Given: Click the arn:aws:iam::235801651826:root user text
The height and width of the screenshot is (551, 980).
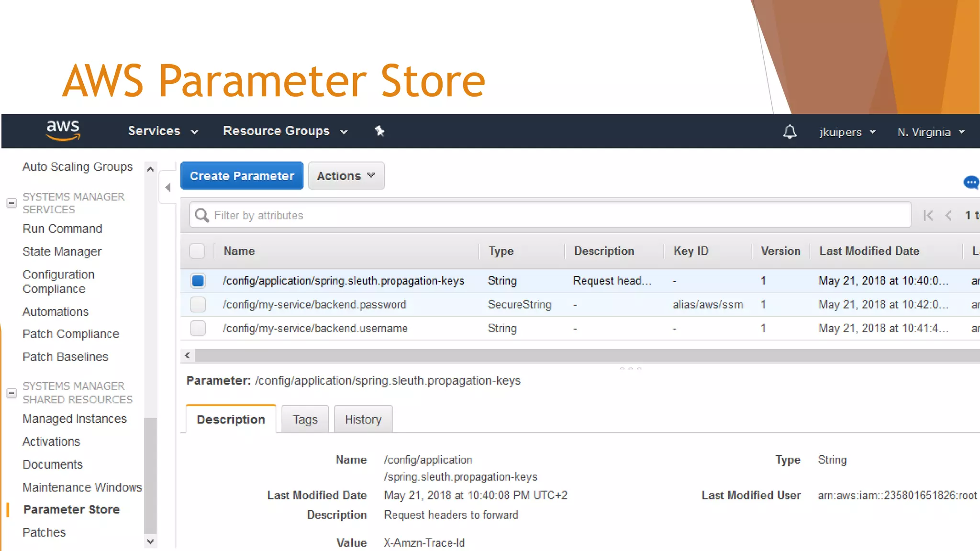Looking at the screenshot, I should click(897, 496).
